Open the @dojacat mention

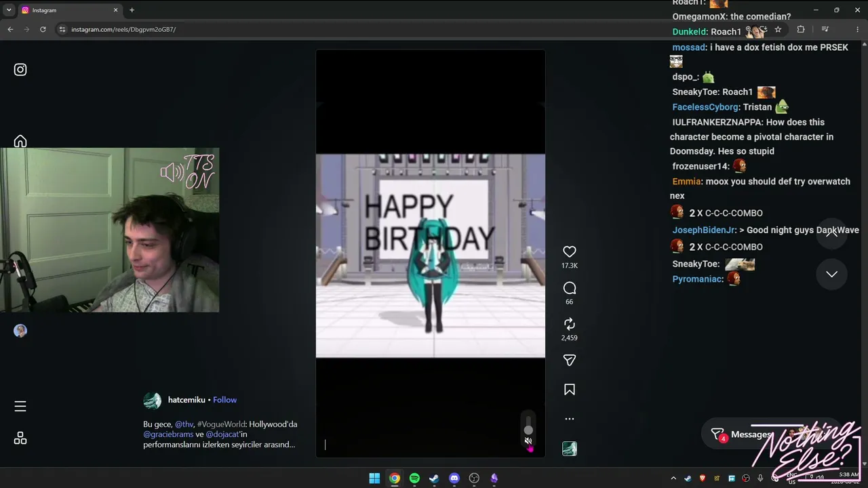pyautogui.click(x=223, y=434)
